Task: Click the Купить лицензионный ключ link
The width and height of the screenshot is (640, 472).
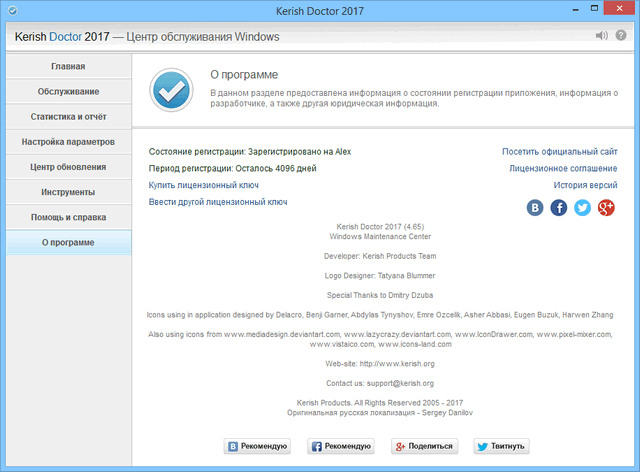Action: pyautogui.click(x=206, y=185)
